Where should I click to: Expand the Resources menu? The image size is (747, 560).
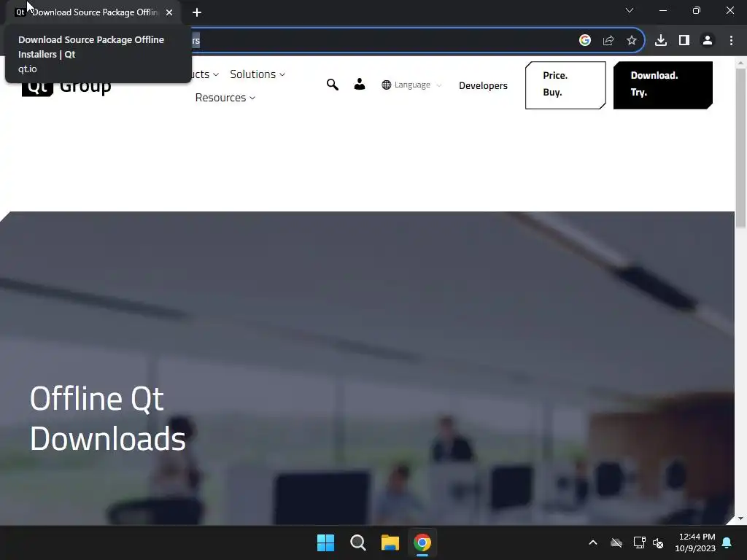(x=225, y=98)
